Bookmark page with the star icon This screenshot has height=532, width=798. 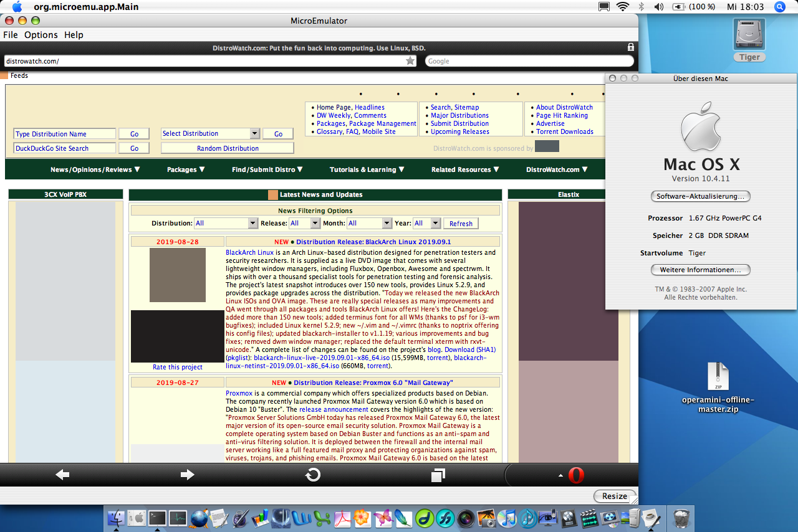click(410, 61)
